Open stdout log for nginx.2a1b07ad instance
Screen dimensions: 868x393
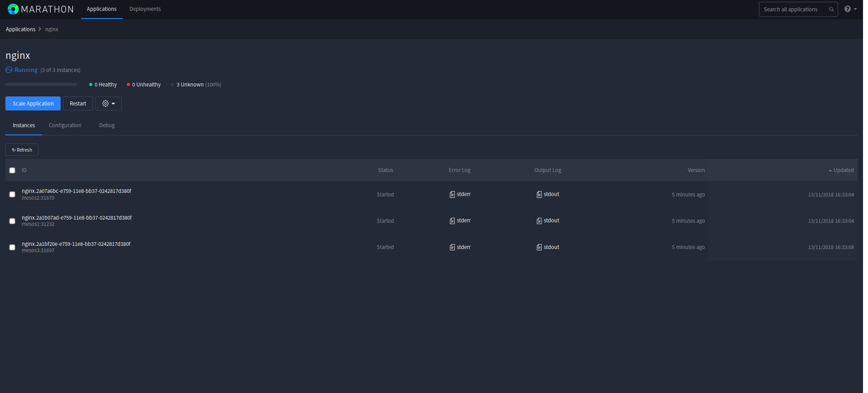coord(548,220)
